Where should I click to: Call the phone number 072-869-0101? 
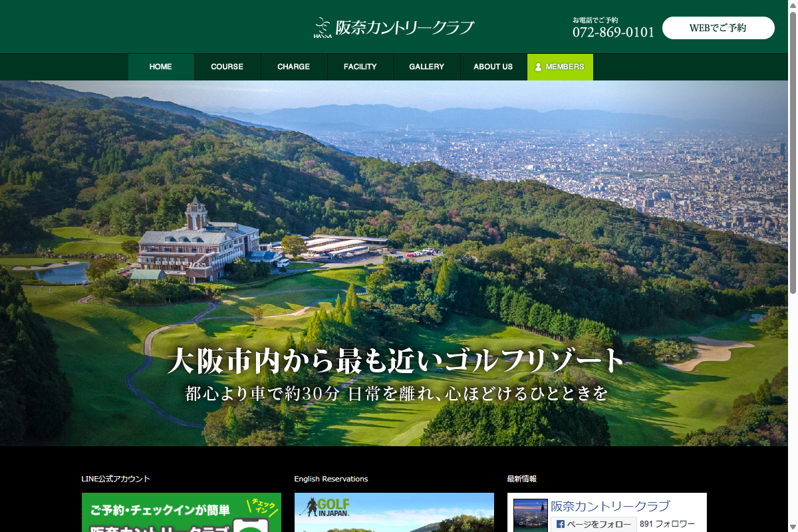tap(613, 32)
